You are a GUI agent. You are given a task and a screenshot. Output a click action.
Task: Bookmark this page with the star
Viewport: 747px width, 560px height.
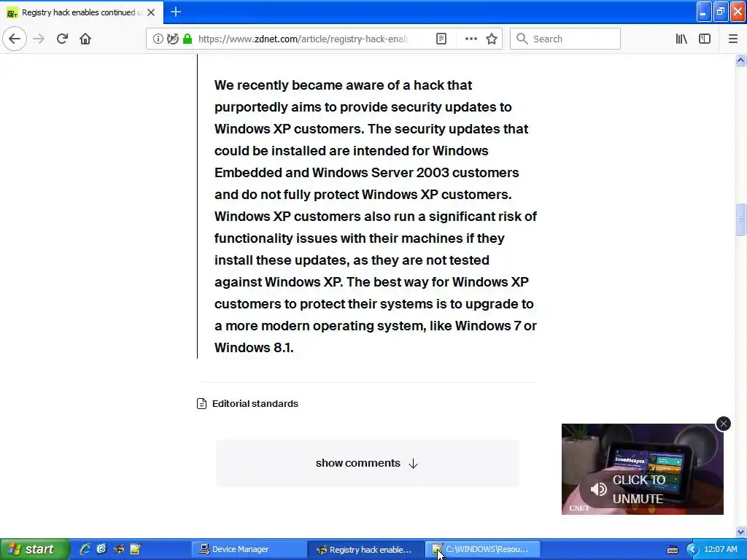click(x=492, y=39)
